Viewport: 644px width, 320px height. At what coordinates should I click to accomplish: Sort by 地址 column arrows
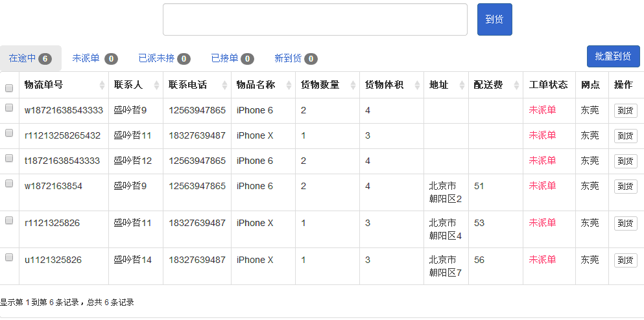462,85
